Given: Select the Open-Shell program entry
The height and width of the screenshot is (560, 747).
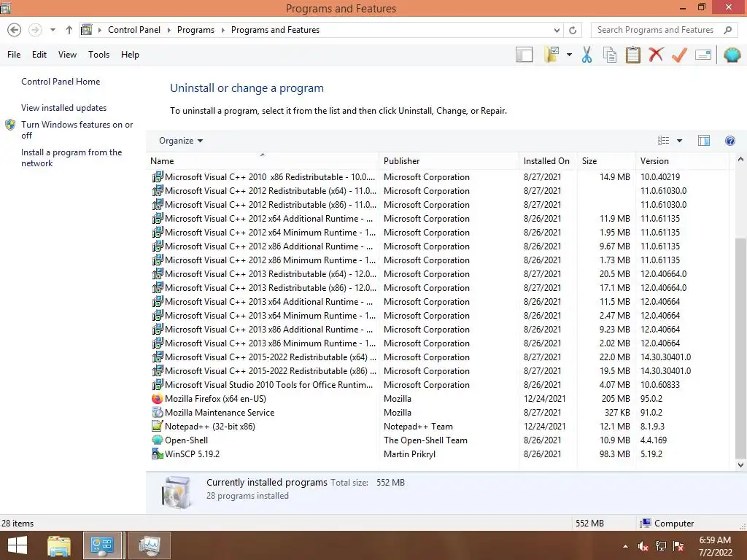Looking at the screenshot, I should (438, 440).
